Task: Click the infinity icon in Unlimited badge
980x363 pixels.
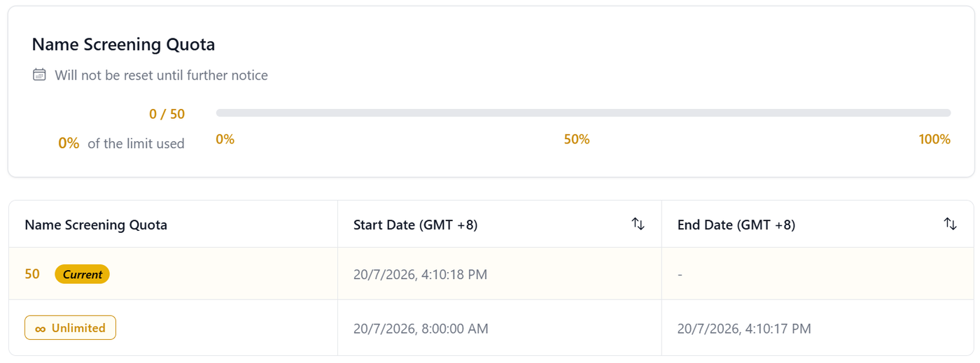Action: point(41,328)
